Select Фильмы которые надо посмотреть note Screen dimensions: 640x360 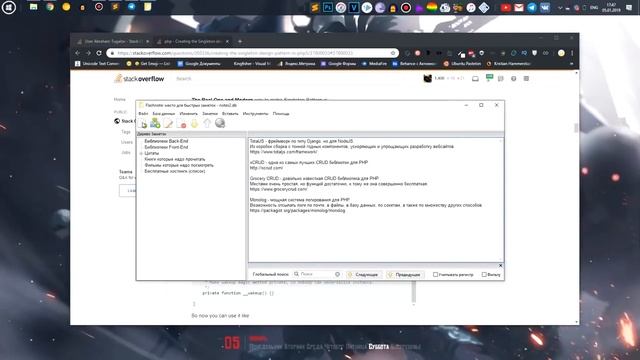click(x=179, y=165)
